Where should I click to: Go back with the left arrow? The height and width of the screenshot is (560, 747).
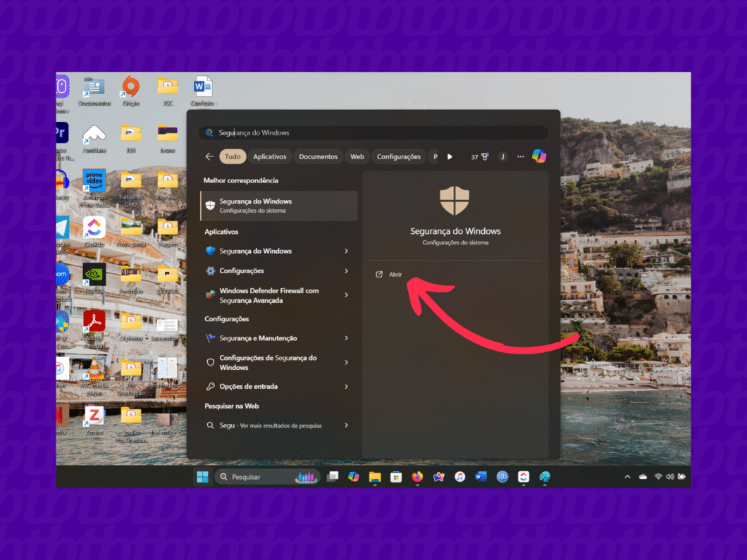coord(209,156)
